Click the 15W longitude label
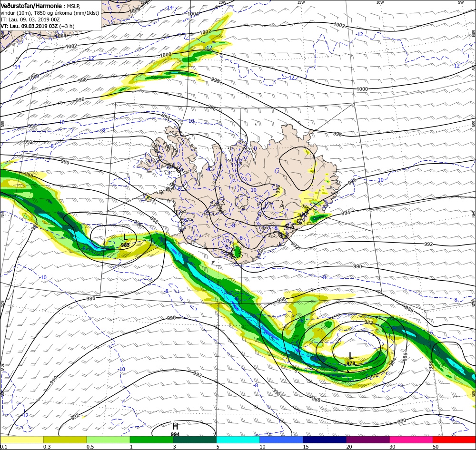Image resolution: width=476 pixels, height=450 pixels. pos(301,2)
